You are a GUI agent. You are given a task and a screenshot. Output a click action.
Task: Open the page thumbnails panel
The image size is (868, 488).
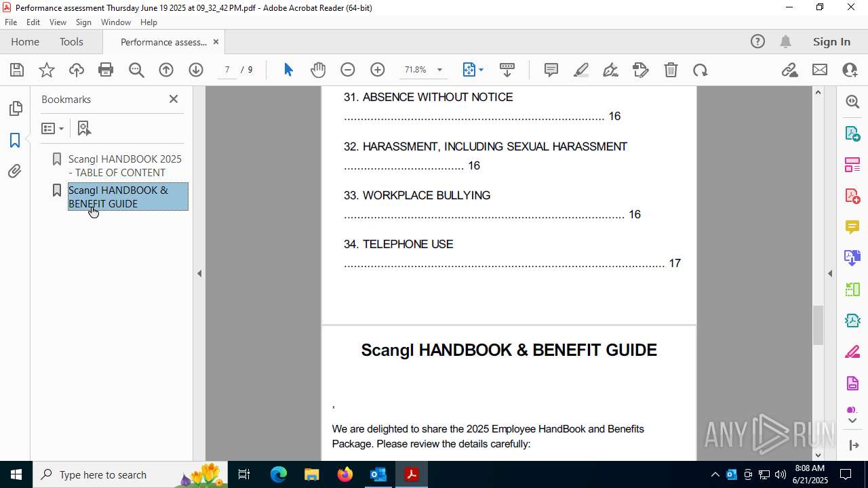coord(15,108)
